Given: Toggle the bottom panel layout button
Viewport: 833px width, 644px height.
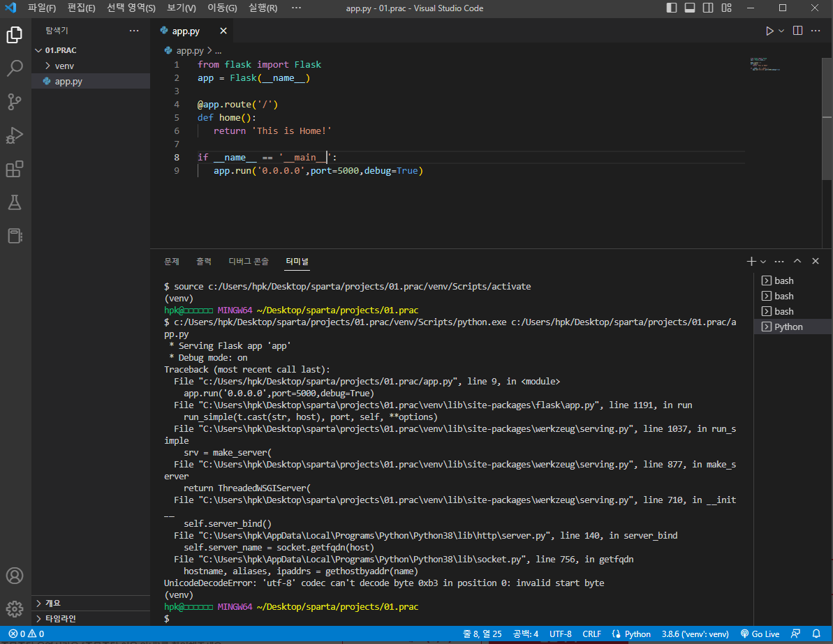Looking at the screenshot, I should [690, 8].
